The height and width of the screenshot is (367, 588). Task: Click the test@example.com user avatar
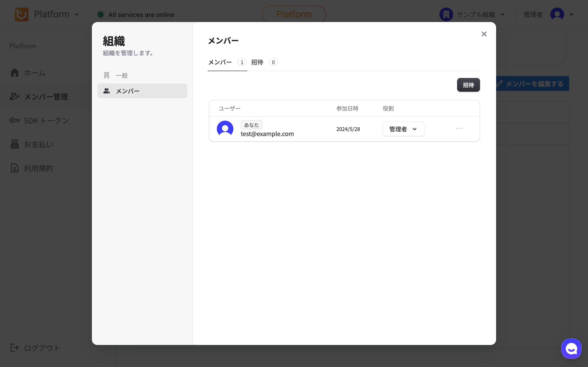pos(225,129)
